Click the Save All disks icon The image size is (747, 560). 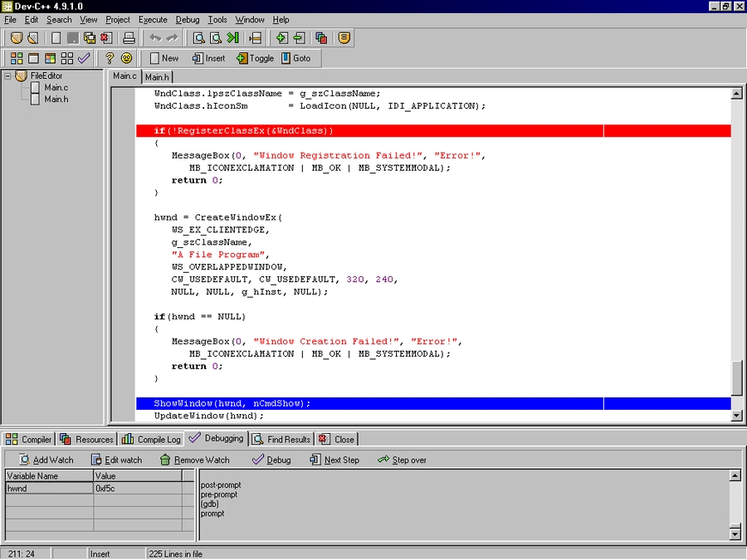coord(90,37)
